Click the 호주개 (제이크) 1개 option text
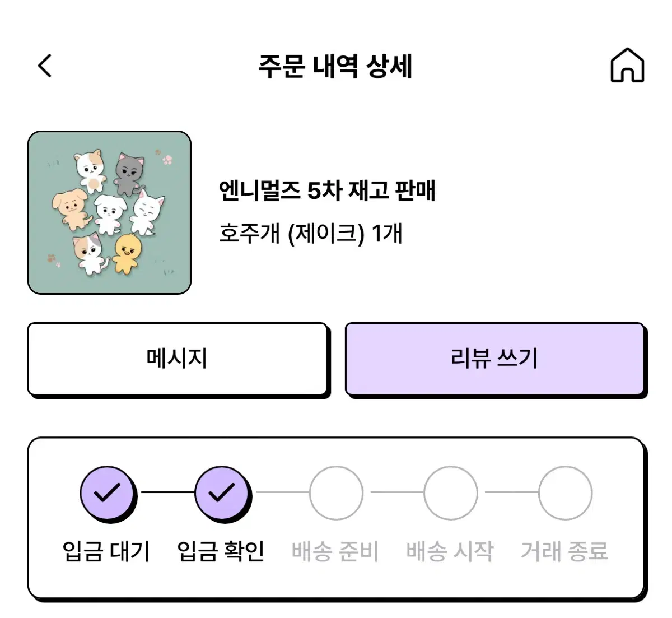This screenshot has width=672, height=618. (311, 233)
